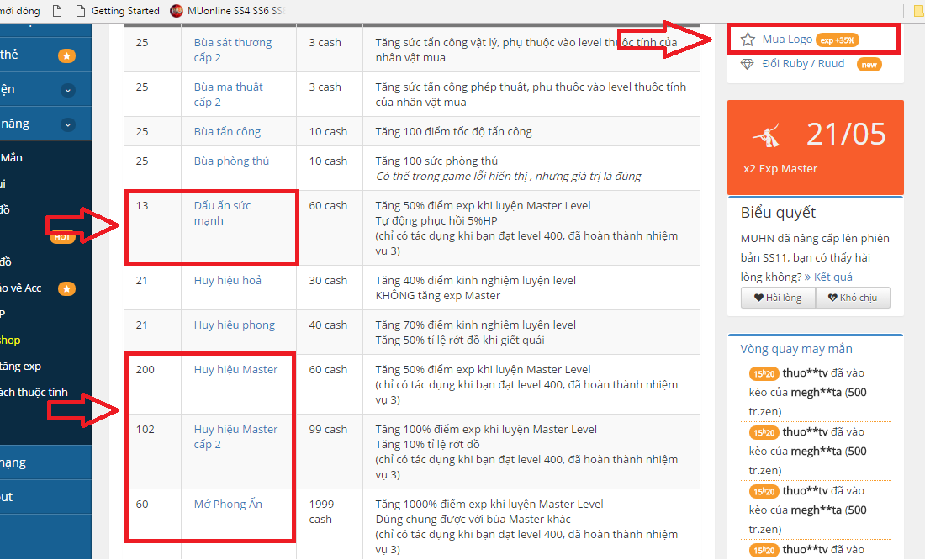Open the Bùa tấn công item link

point(227,131)
